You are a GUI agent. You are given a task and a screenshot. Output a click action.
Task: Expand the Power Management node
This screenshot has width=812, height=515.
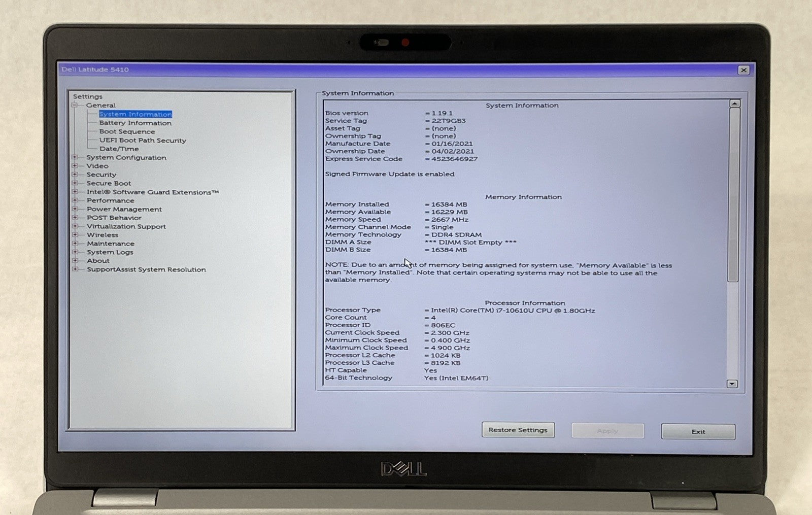pyautogui.click(x=75, y=209)
